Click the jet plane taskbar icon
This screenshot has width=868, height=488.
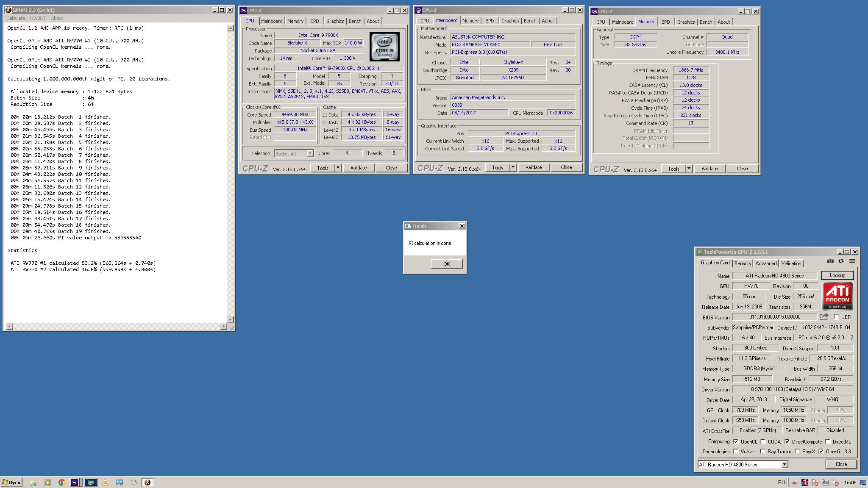(134, 482)
